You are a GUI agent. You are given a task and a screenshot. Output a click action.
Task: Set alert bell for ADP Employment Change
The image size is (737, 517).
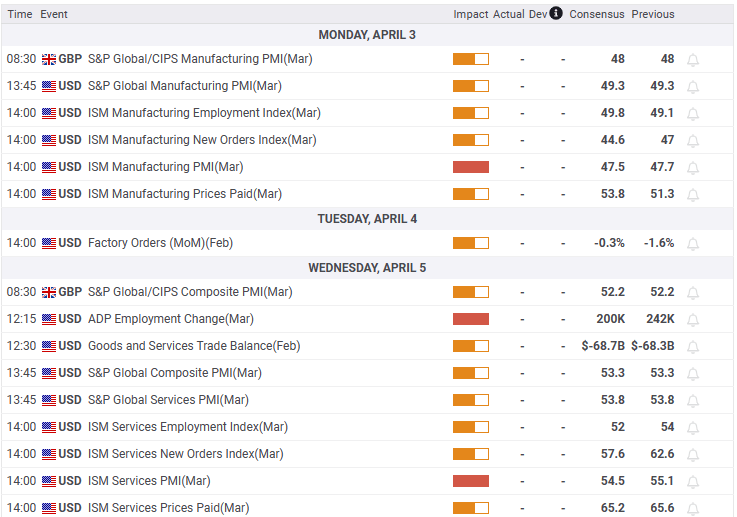[693, 320]
